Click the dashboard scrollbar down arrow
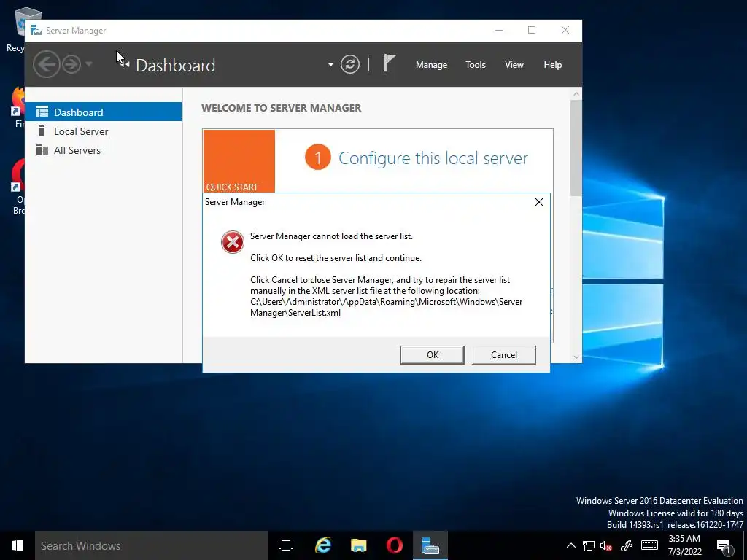 coord(576,357)
